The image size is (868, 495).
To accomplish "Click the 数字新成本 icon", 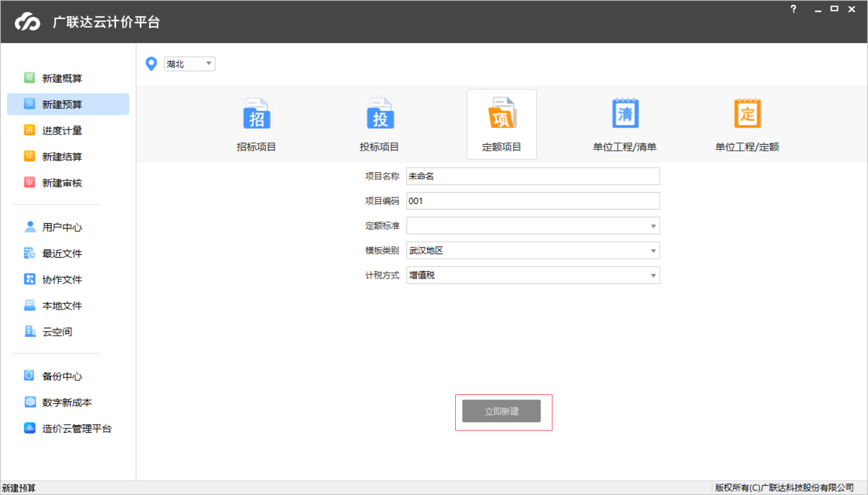I will pyautogui.click(x=30, y=402).
